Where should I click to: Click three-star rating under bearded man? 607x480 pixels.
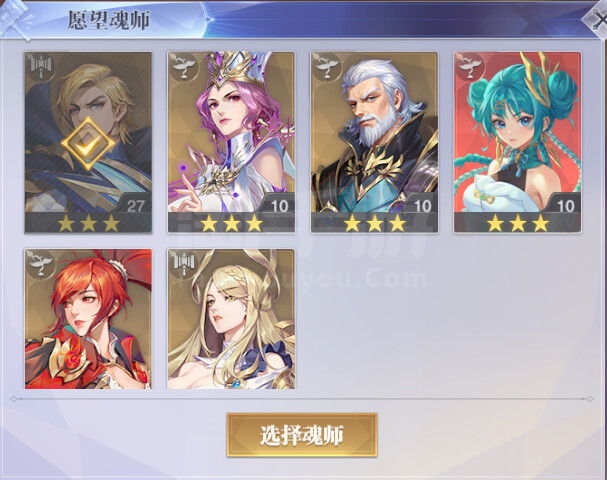pyautogui.click(x=375, y=223)
